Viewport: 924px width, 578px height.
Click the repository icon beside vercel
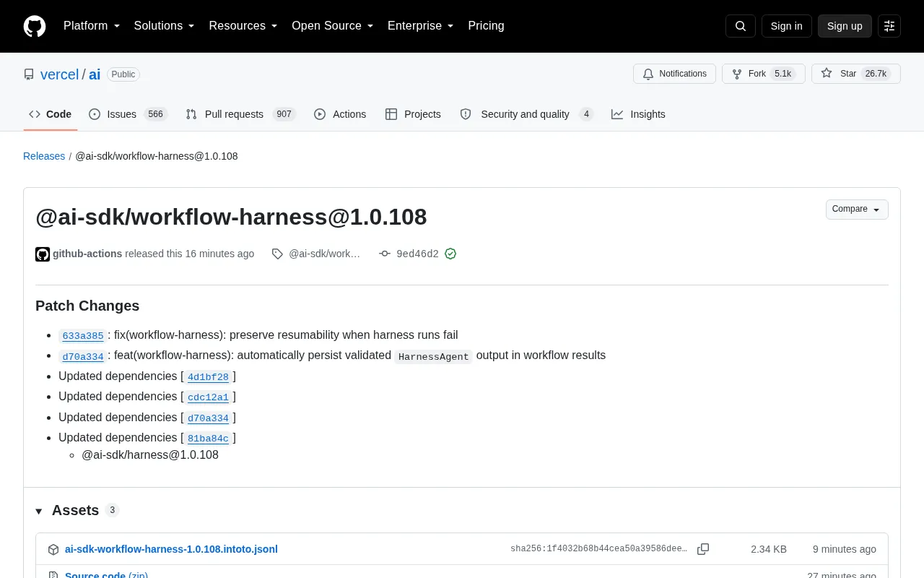pyautogui.click(x=29, y=74)
